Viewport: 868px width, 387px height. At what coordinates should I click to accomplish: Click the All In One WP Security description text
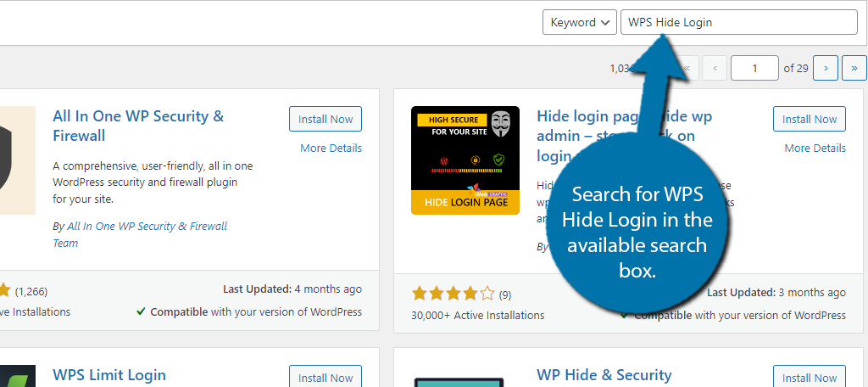(153, 182)
